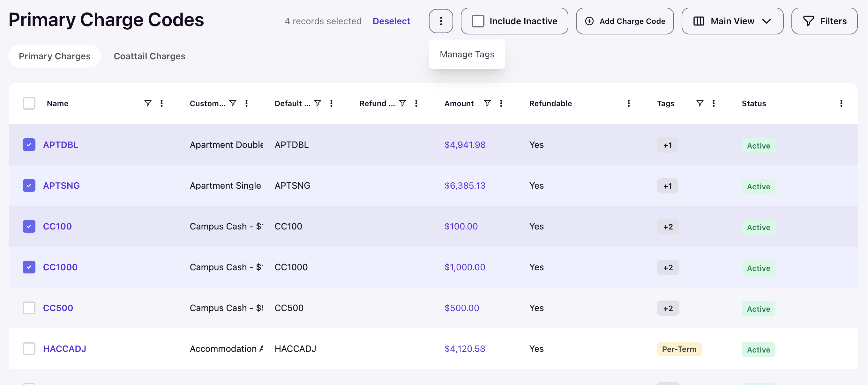Uncheck the CC100 row checkbox
Screen dimensions: 868x385
[x=29, y=226]
